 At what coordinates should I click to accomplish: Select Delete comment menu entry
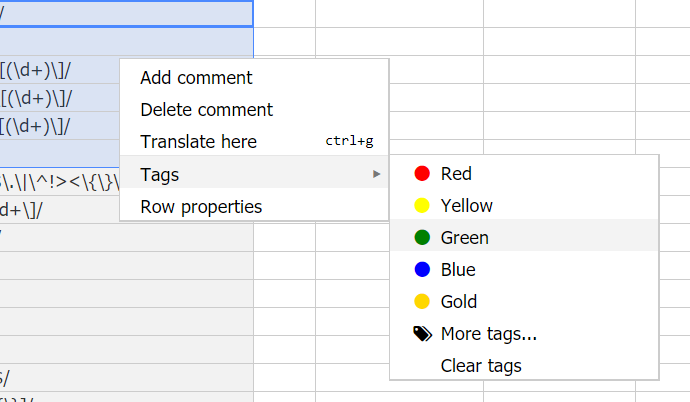tap(206, 110)
